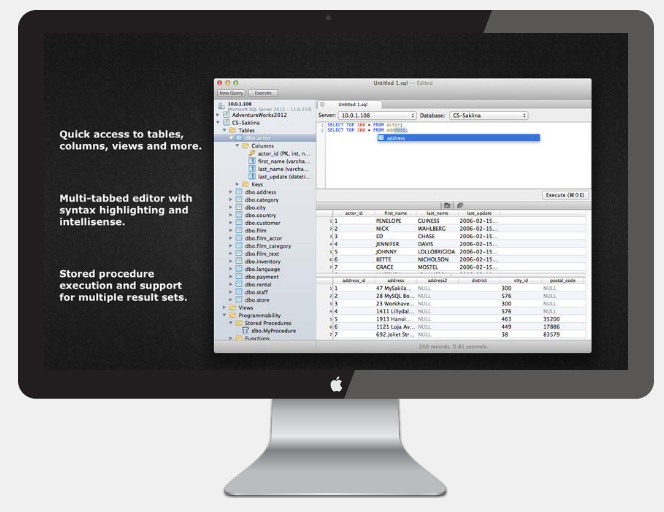Click the New Query toolbar button
The height and width of the screenshot is (512, 664).
pyautogui.click(x=231, y=93)
